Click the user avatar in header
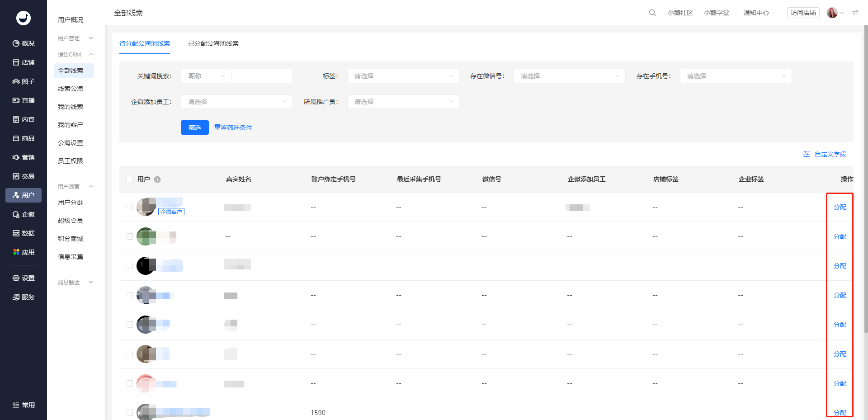 tap(832, 13)
